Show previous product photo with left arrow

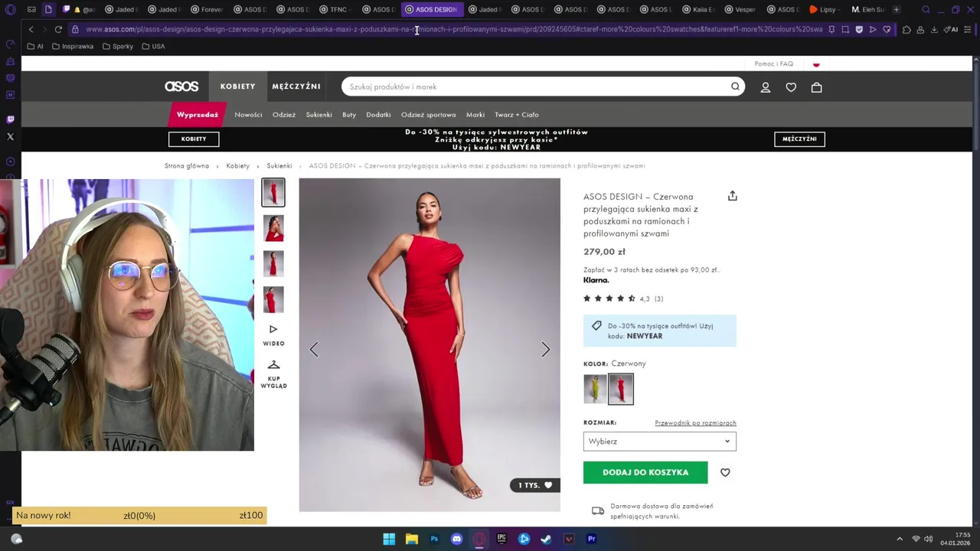point(314,350)
